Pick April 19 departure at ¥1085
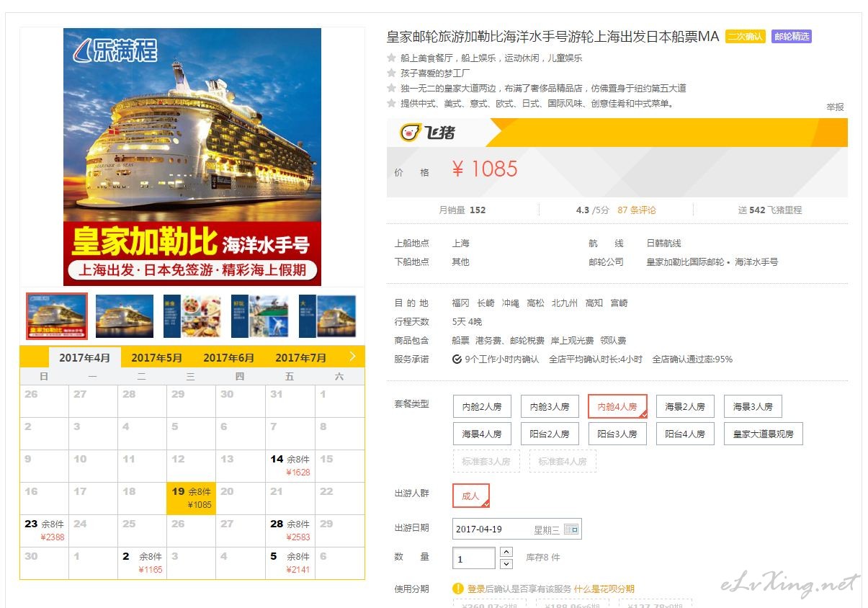 (x=192, y=498)
